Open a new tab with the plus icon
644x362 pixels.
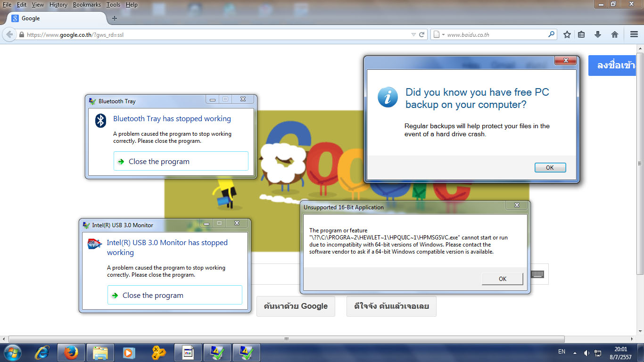point(114,18)
